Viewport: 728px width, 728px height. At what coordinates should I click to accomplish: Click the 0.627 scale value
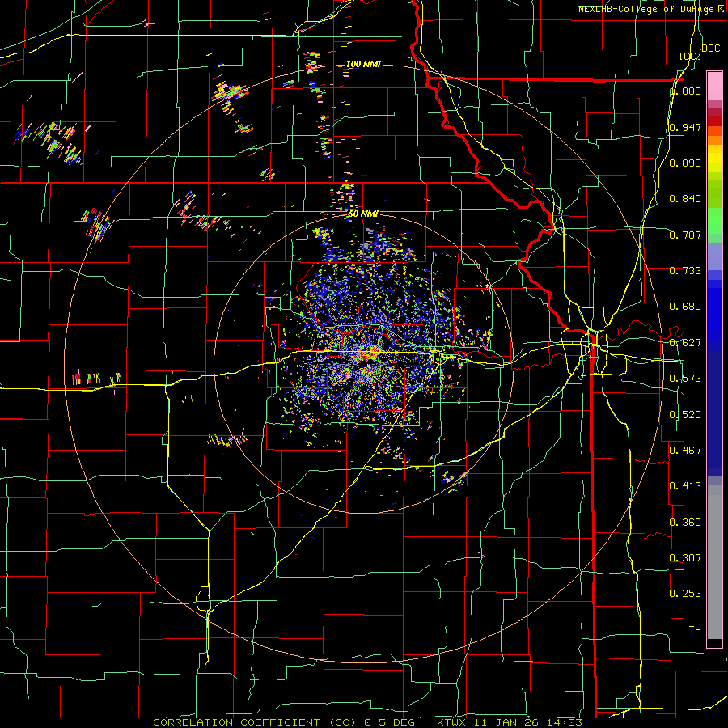click(685, 343)
